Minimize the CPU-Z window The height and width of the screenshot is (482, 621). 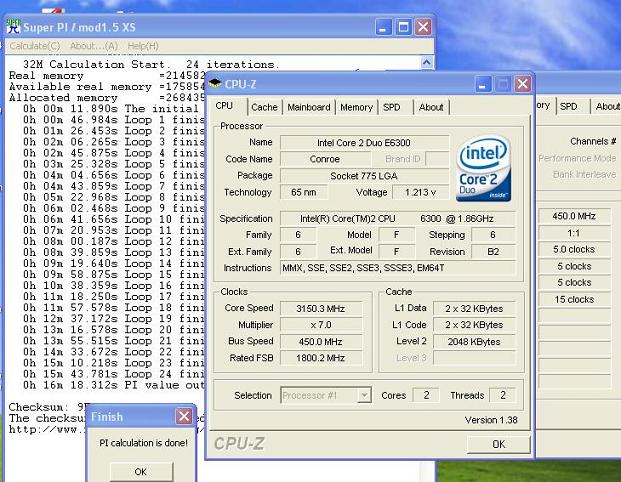(x=482, y=84)
